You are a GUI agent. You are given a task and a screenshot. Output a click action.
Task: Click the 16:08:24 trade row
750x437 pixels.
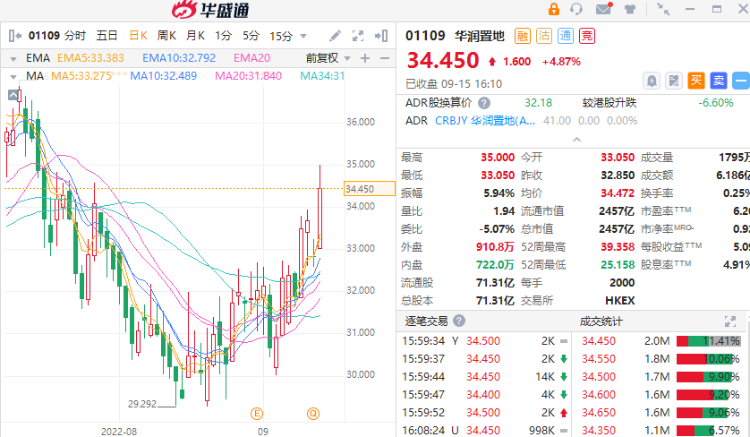[x=484, y=430]
